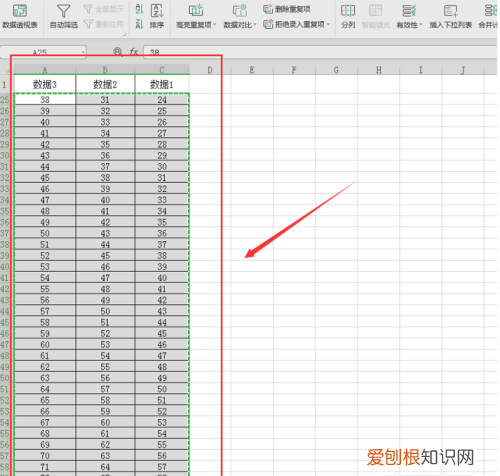This screenshot has width=500, height=476.
Task: Expand the 高亮重复项 dropdown arrow
Action: point(215,25)
